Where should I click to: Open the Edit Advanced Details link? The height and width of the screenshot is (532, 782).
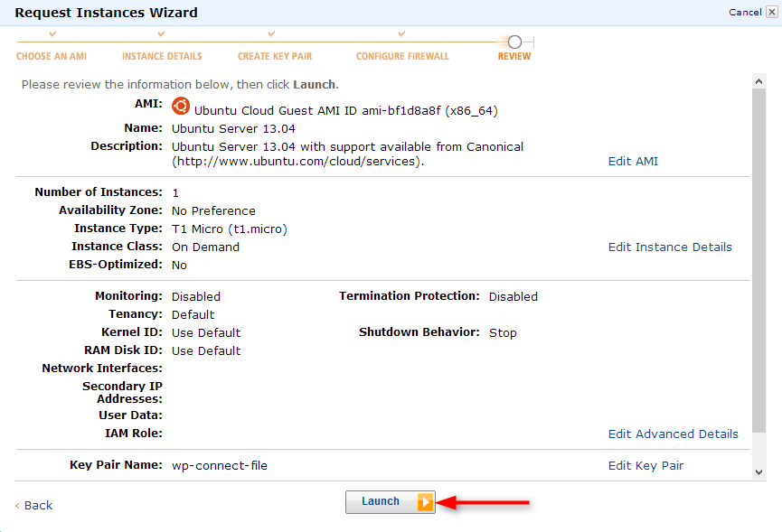[x=673, y=434]
